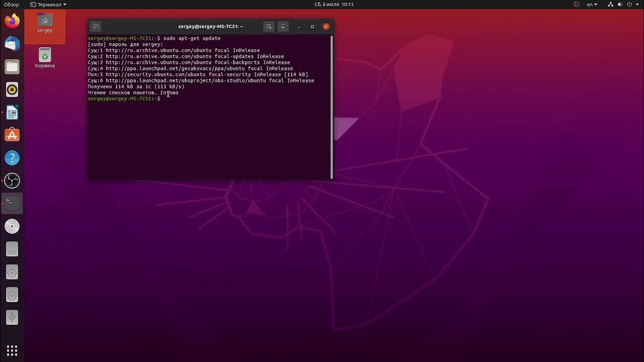Open the USB drive icon in dock
Viewport: 644px width, 362px height.
(x=12, y=317)
